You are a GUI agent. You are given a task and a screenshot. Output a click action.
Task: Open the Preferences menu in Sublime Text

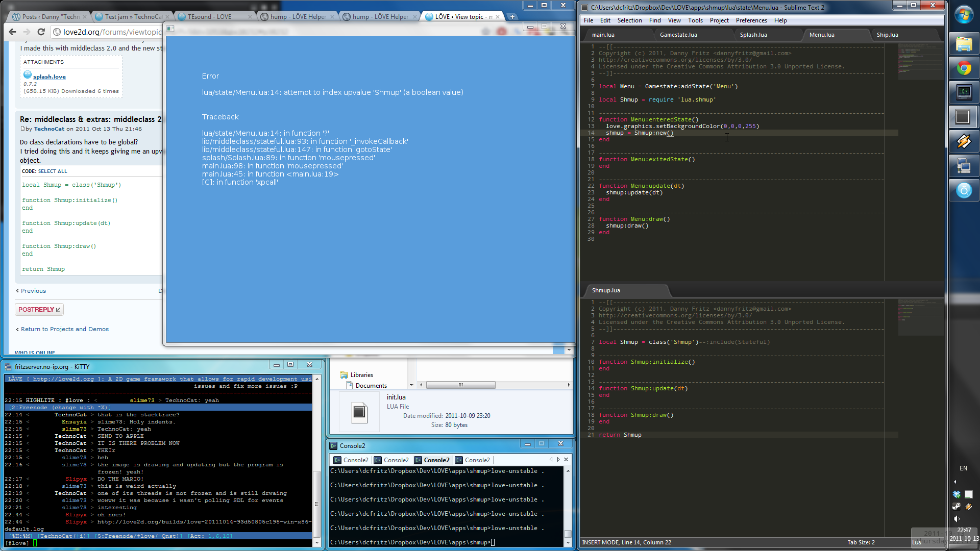coord(751,20)
